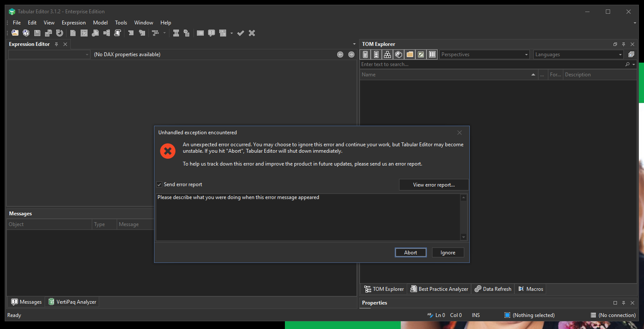Click the Ignore button
This screenshot has width=644, height=329.
tap(448, 253)
